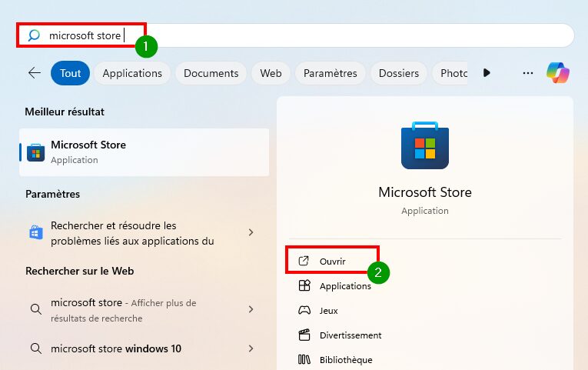Expand chevron beside 'Afficher plus de résultats de recherche'
The width and height of the screenshot is (588, 370).
point(251,309)
